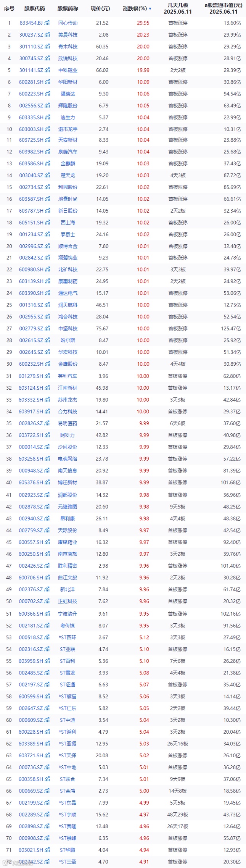
Task: Open chart icon beside 002289.SZ
Action: [x=47, y=814]
